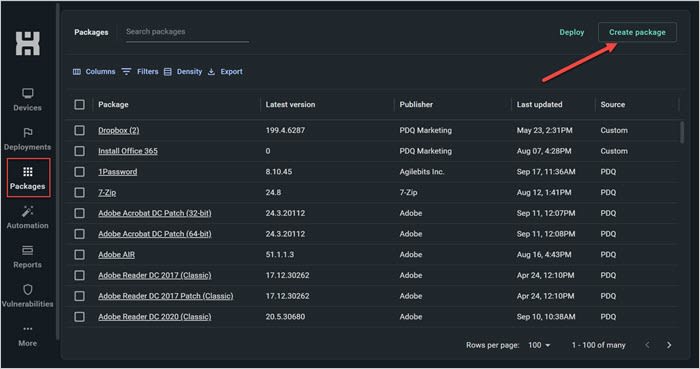The image size is (700, 369).
Task: Sort by the Publisher column header
Action: tap(416, 104)
